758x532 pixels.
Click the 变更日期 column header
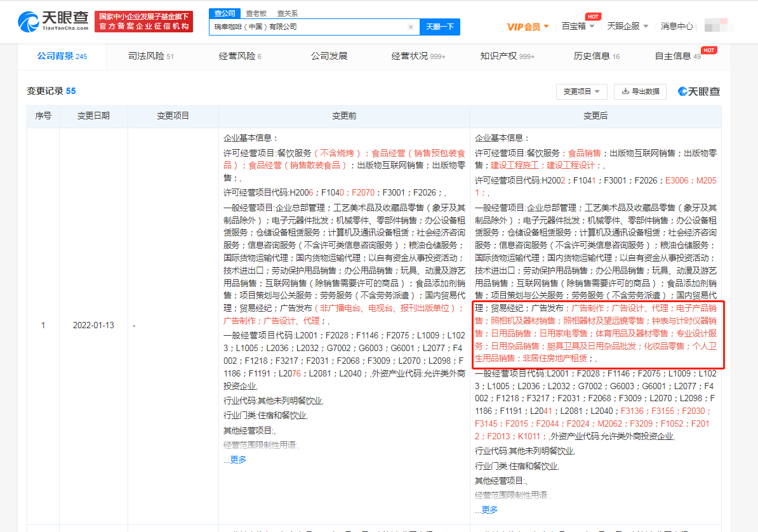pyautogui.click(x=93, y=116)
